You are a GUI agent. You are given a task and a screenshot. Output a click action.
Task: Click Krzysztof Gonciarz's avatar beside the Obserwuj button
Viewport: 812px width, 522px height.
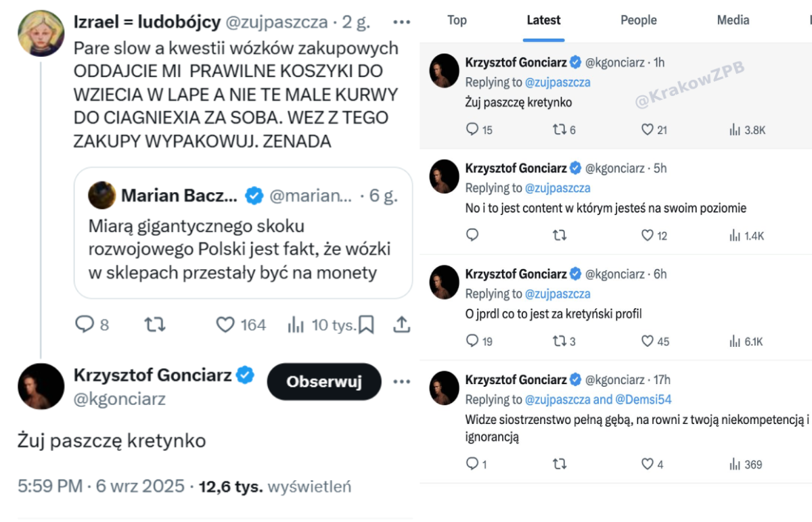(40, 386)
